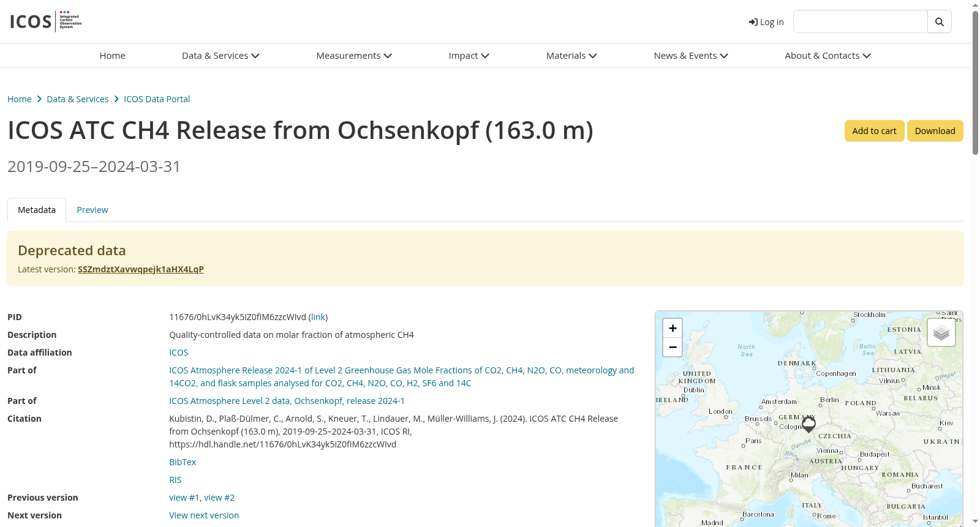Focus the site search input field
Image resolution: width=980 pixels, height=527 pixels.
(860, 22)
